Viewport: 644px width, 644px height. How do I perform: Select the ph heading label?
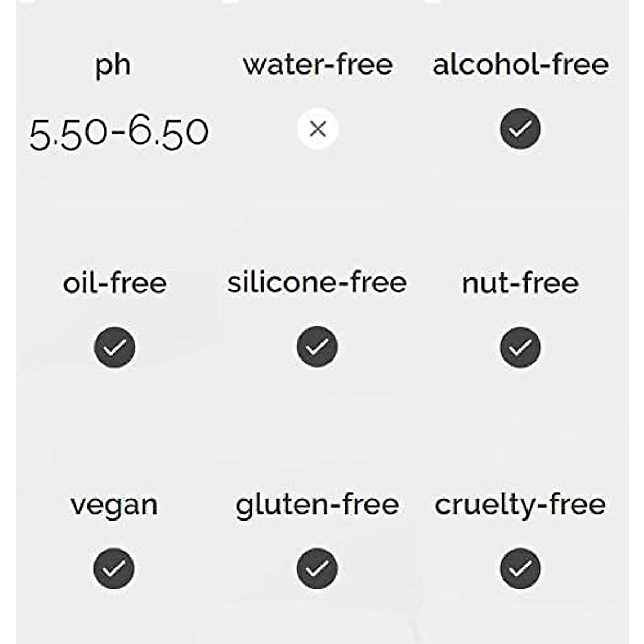coord(113,65)
